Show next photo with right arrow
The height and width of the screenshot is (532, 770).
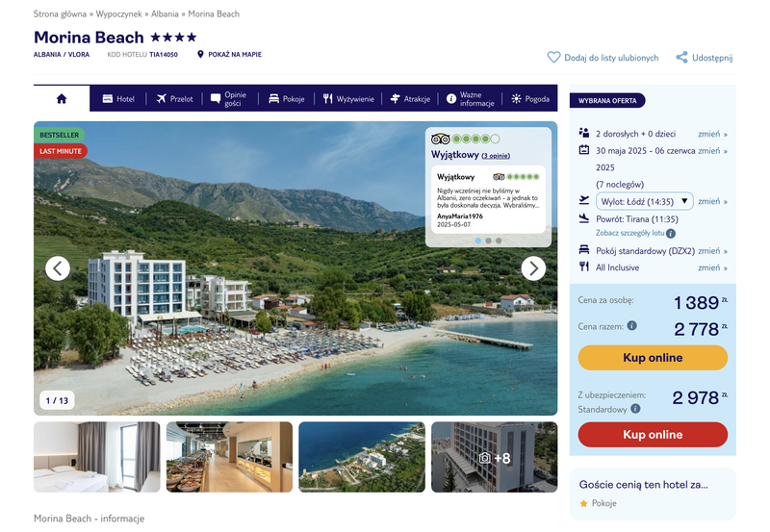(533, 268)
